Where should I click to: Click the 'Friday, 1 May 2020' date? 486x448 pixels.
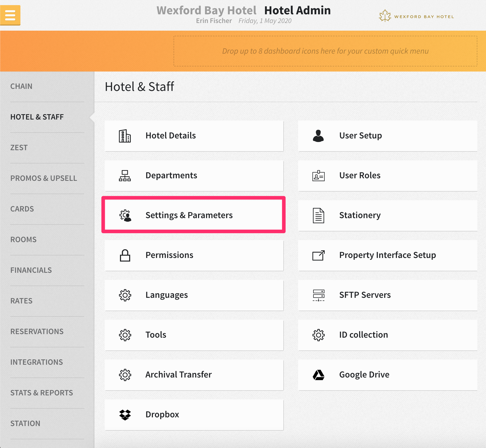[265, 21]
